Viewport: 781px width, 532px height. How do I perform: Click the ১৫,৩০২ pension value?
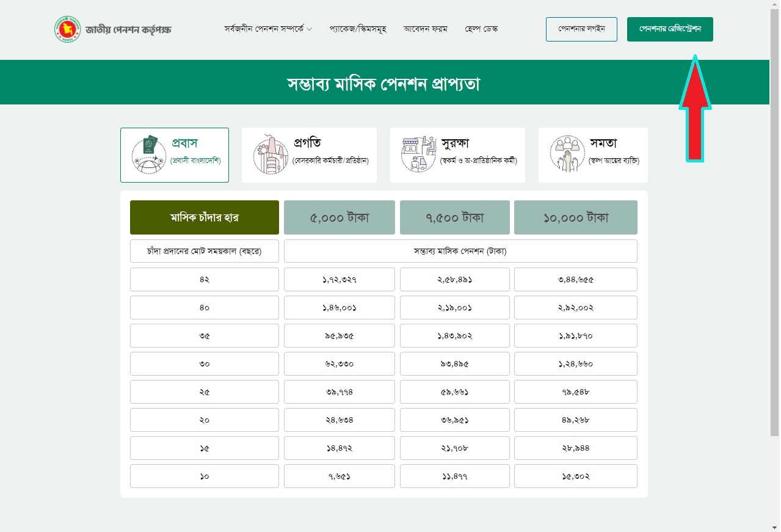[576, 476]
